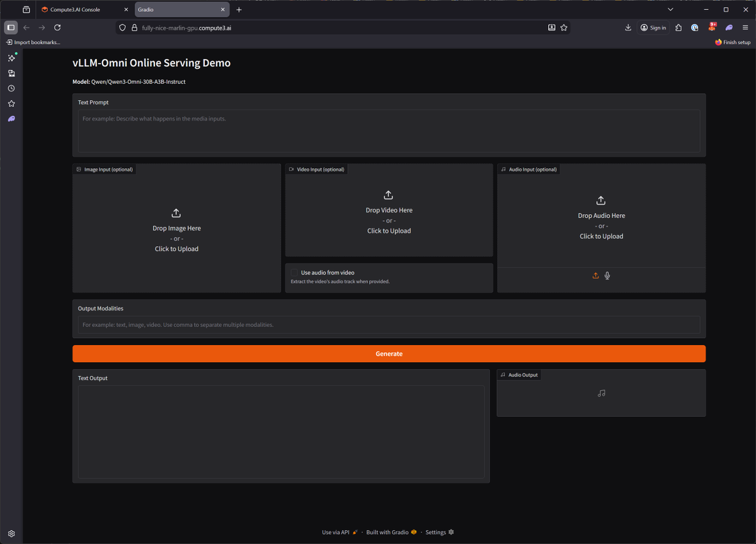Click the orange Generate button
Viewport: 756px width, 544px height.
click(389, 354)
